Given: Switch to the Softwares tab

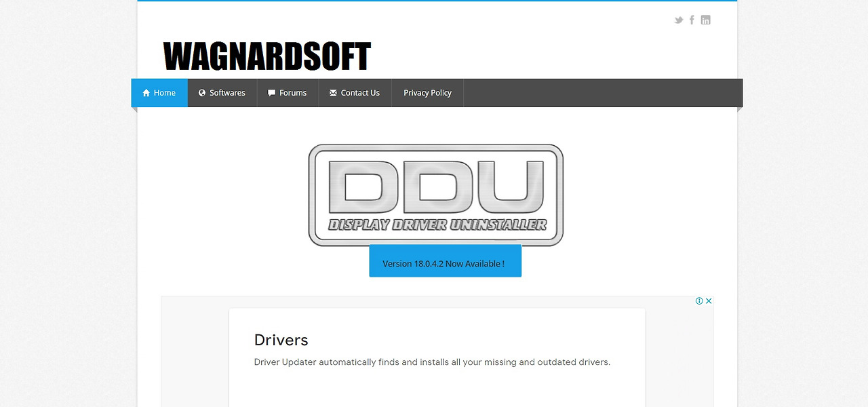Looking at the screenshot, I should coord(226,93).
